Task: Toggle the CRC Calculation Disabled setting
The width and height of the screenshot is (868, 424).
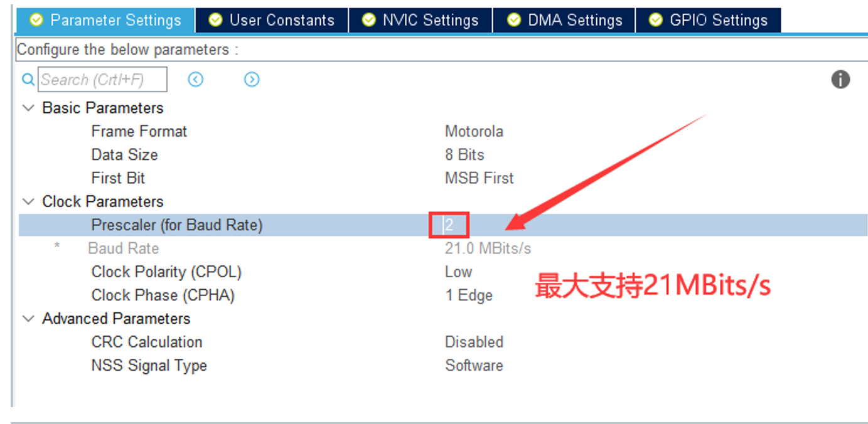Action: click(x=474, y=342)
